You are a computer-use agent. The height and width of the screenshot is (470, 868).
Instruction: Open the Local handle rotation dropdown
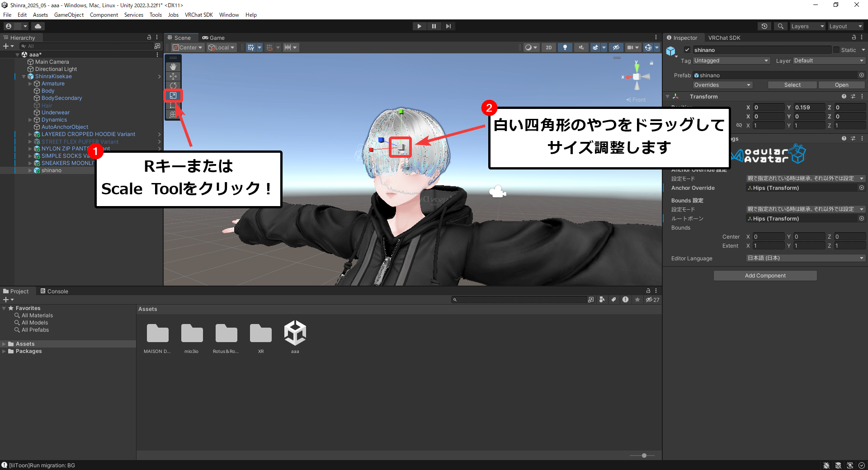(222, 47)
